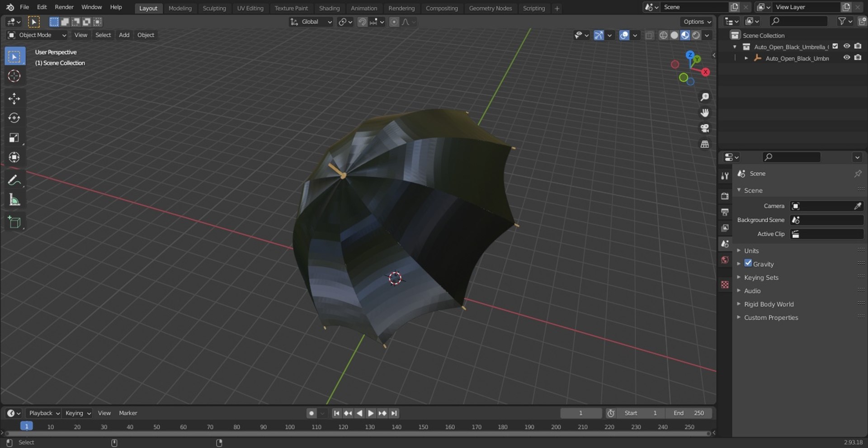Activate the 3D Cursor tool
Screen dimensions: 868x448
(14, 76)
